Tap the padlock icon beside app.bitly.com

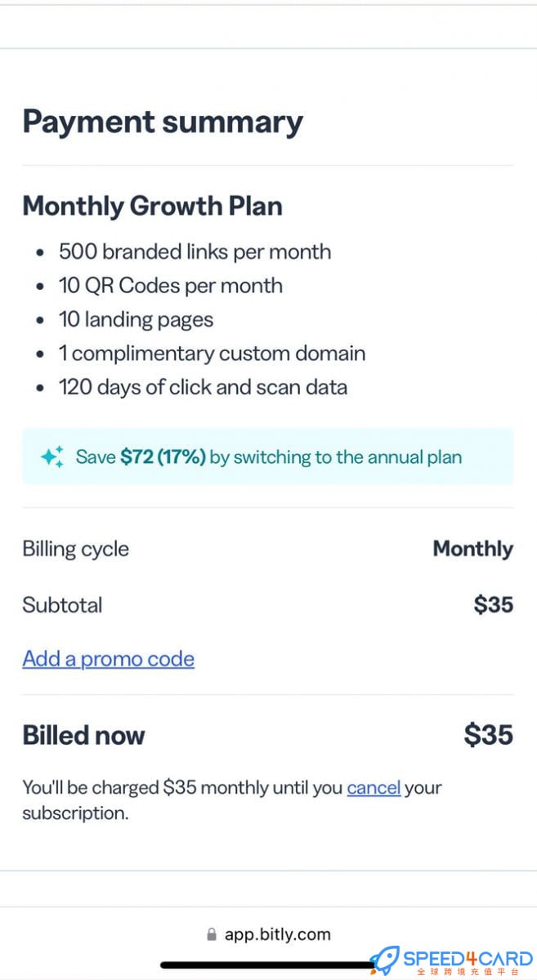tap(212, 934)
